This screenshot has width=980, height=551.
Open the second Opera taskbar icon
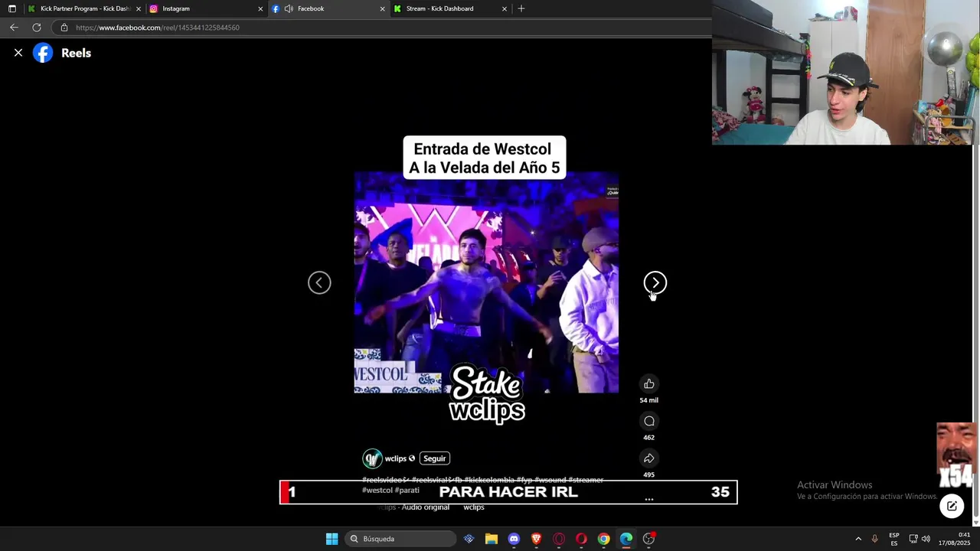(x=581, y=539)
